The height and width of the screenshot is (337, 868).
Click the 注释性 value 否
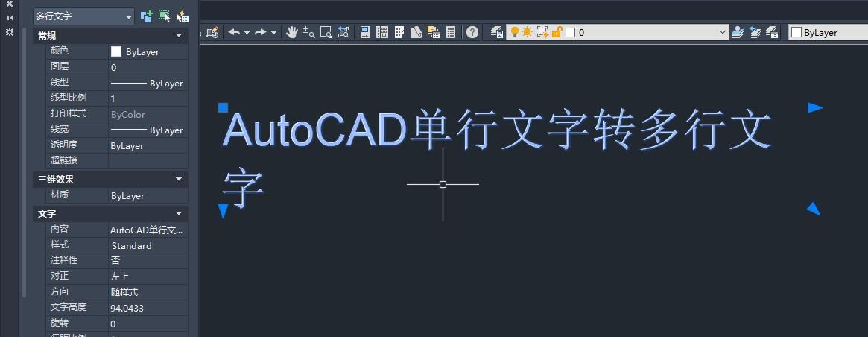[148, 260]
